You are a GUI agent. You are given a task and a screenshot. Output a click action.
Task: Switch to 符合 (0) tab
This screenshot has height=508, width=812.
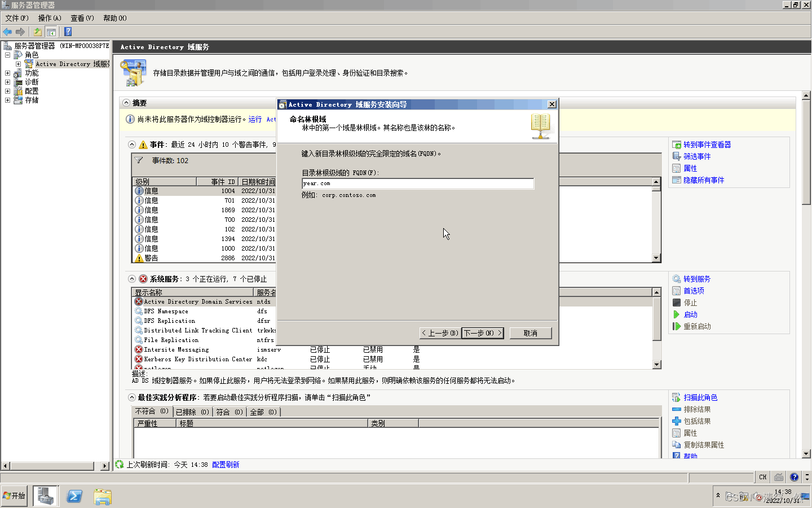pyautogui.click(x=230, y=412)
